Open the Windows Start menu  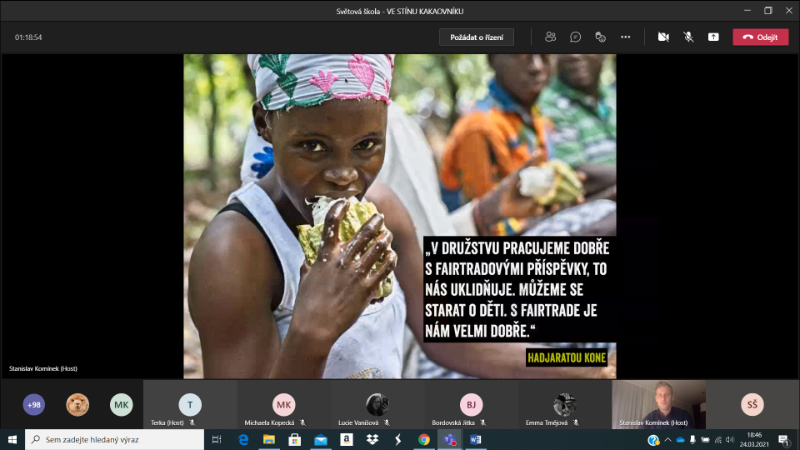(x=12, y=439)
